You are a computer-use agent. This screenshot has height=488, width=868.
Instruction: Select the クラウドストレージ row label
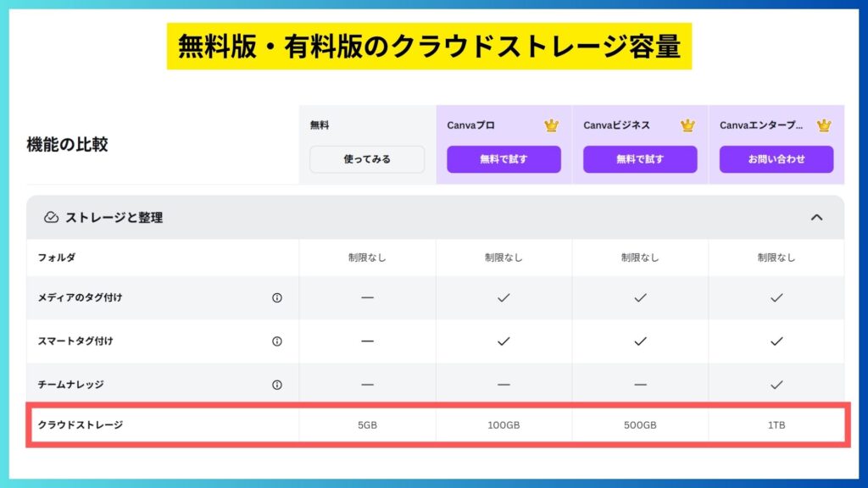(81, 424)
